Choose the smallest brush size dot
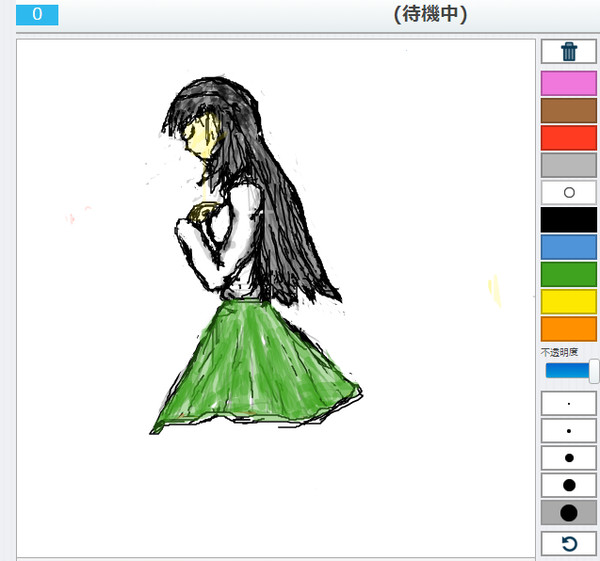The width and height of the screenshot is (600, 561). click(569, 403)
